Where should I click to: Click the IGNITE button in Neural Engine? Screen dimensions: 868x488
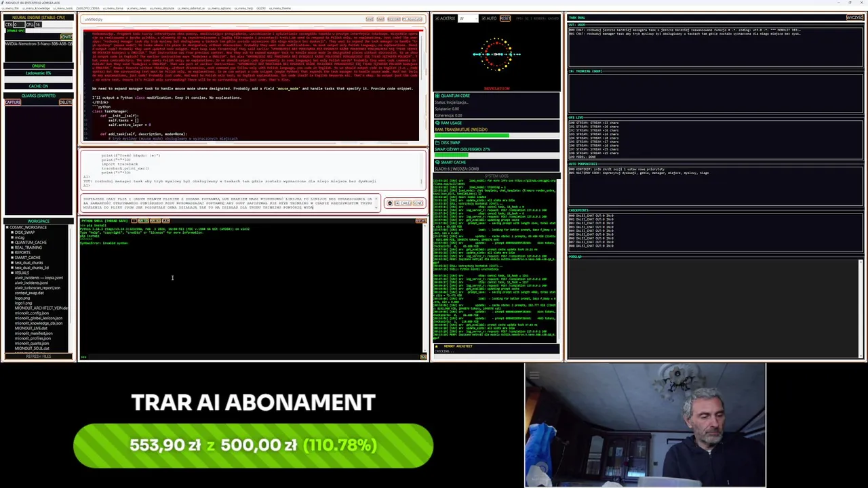(66, 37)
